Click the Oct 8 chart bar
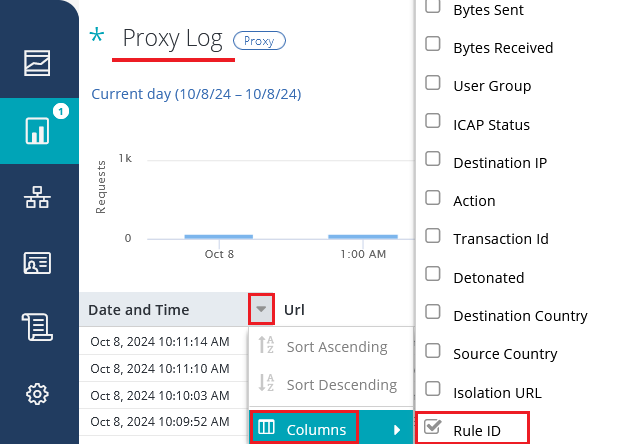644x444 pixels. pyautogui.click(x=218, y=237)
